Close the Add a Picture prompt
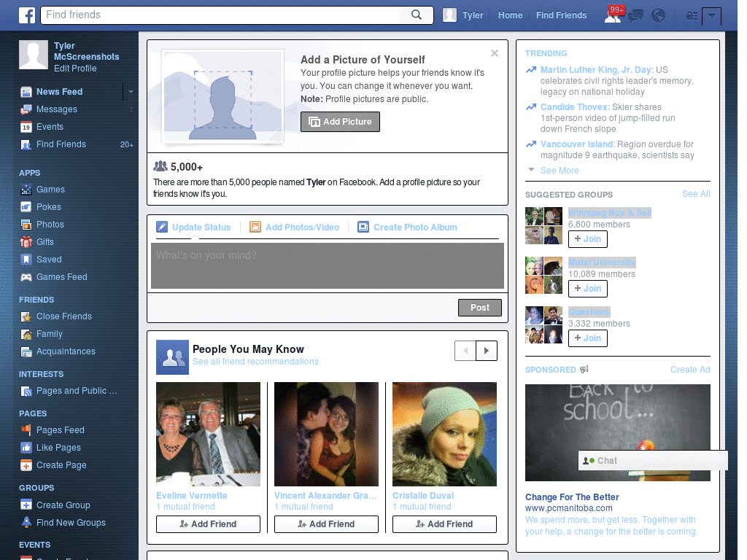The height and width of the screenshot is (560, 747). click(495, 53)
